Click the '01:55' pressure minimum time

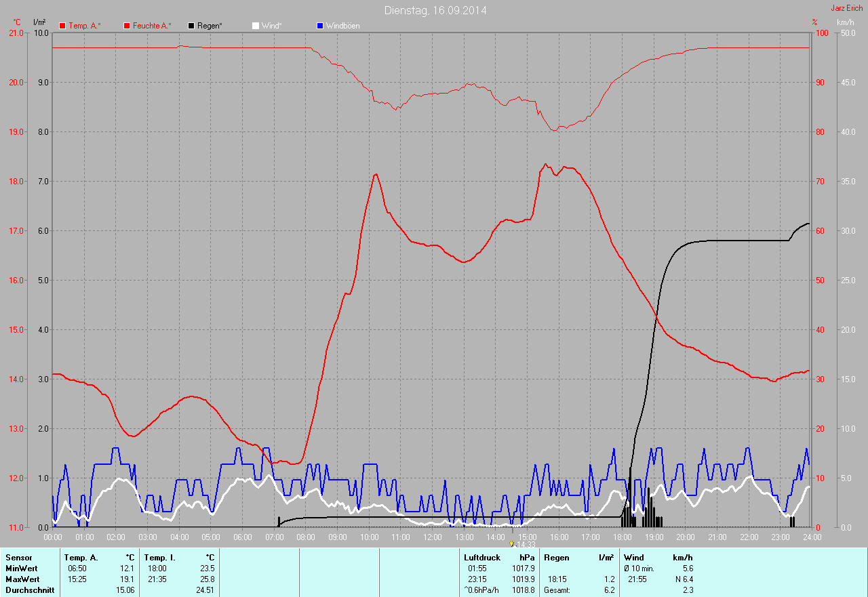click(x=477, y=568)
